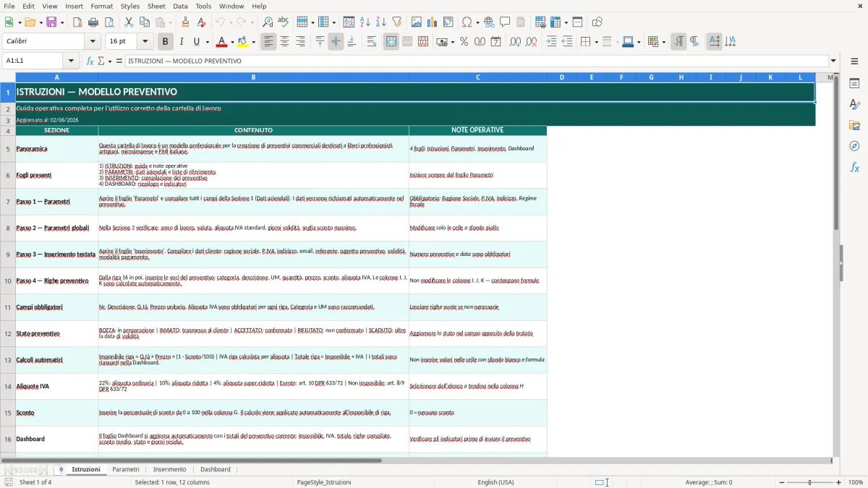868x488 pixels.
Task: Open sidebar Properties panel
Action: pos(854,84)
